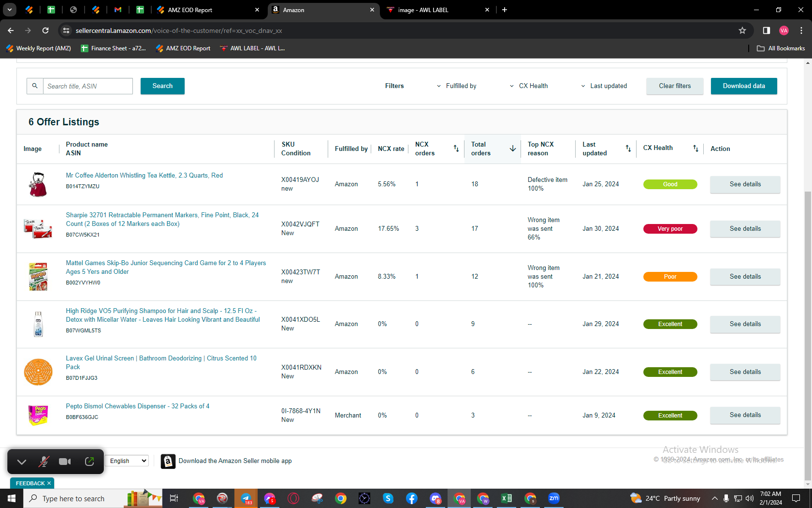The height and width of the screenshot is (508, 812).
Task: Open Skype from the taskbar
Action: coord(388,498)
